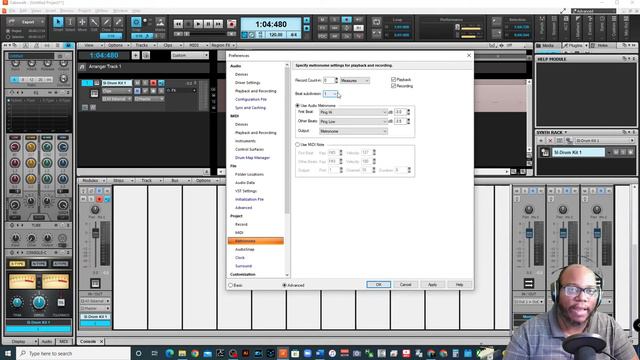The height and width of the screenshot is (360, 640).
Task: Select Use MIDI Note radio button
Action: [x=298, y=144]
